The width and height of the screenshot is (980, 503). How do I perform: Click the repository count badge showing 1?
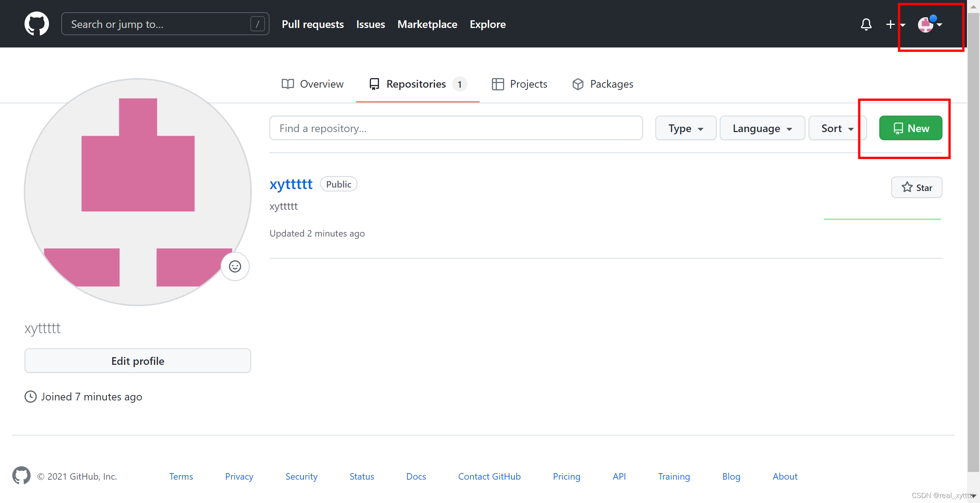pyautogui.click(x=459, y=84)
